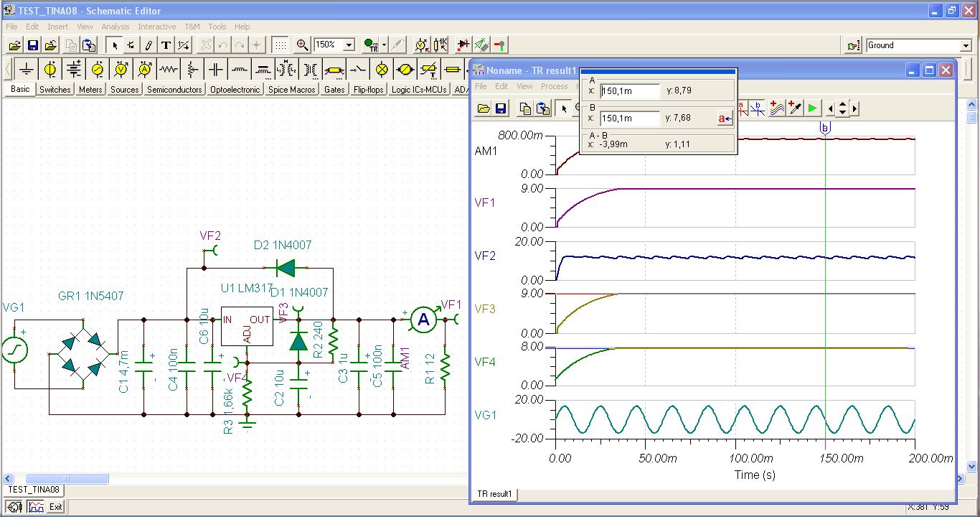Save the diagram in the TR result window
980x517 pixels.
pos(501,108)
